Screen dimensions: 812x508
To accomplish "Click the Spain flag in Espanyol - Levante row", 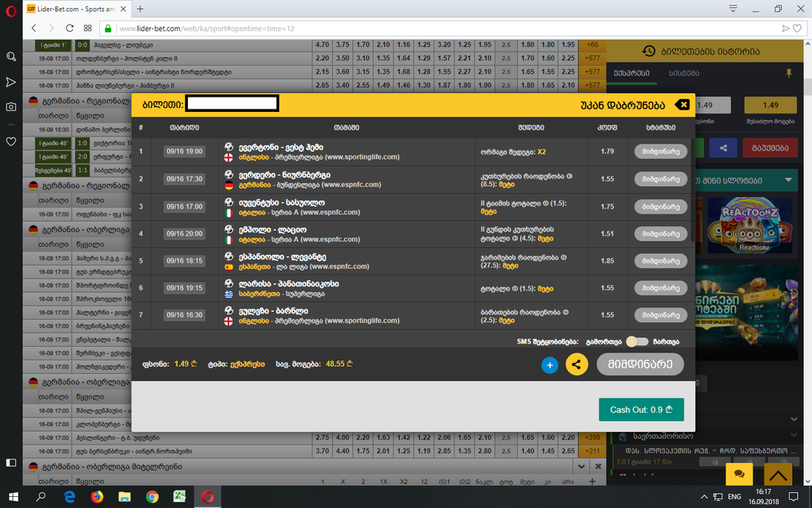I will pyautogui.click(x=229, y=267).
